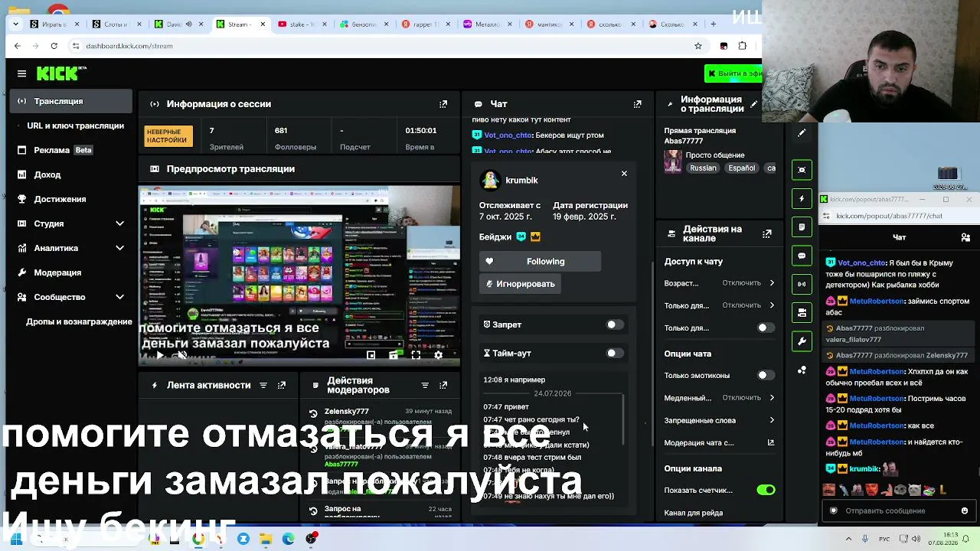Image resolution: width=980 pixels, height=551 pixels.
Task: Click the green Выйти в эфир button
Action: pos(733,73)
